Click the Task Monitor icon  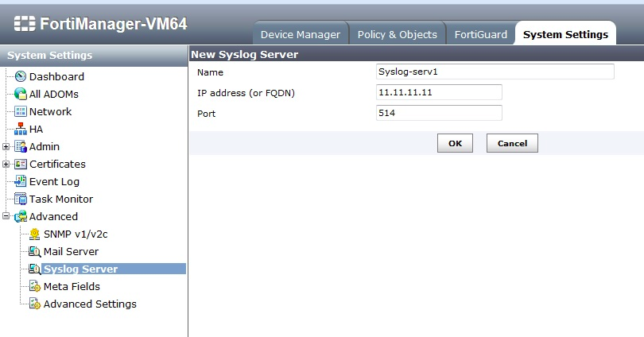21,199
